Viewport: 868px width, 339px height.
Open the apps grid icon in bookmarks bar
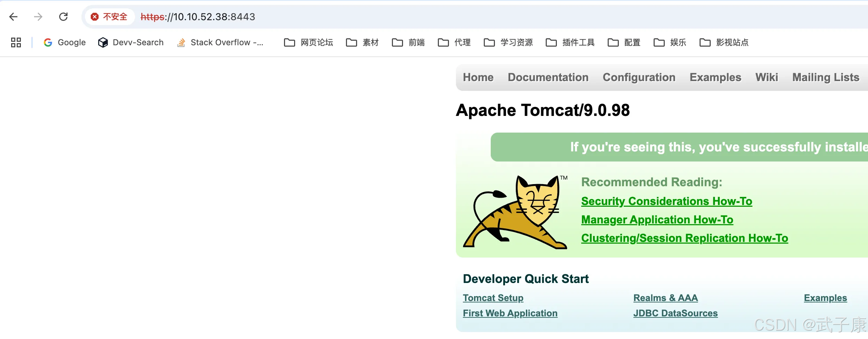click(16, 42)
